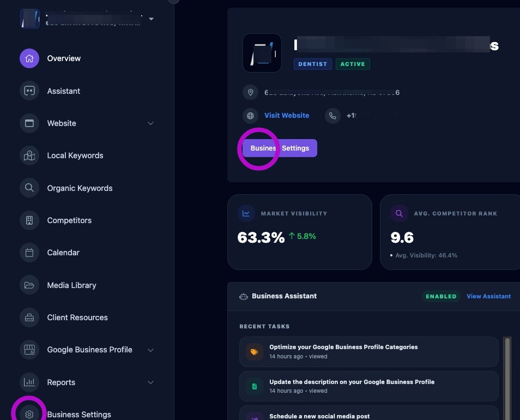The width and height of the screenshot is (520, 420).
Task: Go to Assistant in the sidebar
Action: coord(64,91)
